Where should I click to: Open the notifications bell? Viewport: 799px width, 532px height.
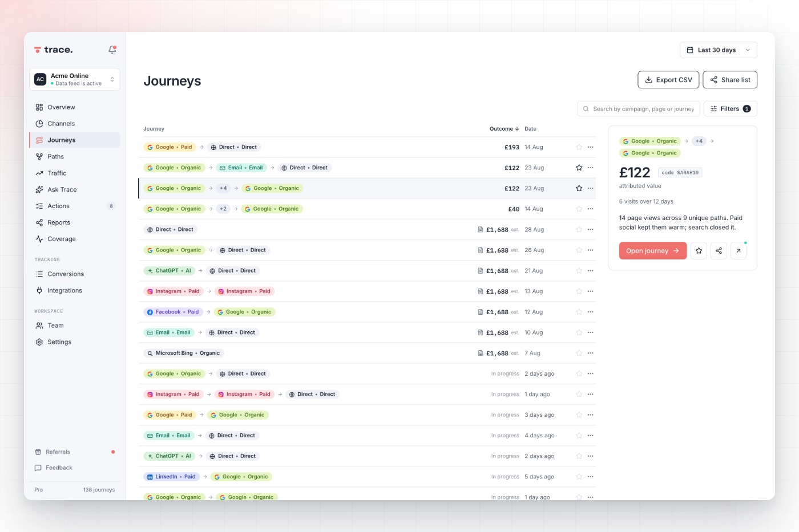pos(112,50)
